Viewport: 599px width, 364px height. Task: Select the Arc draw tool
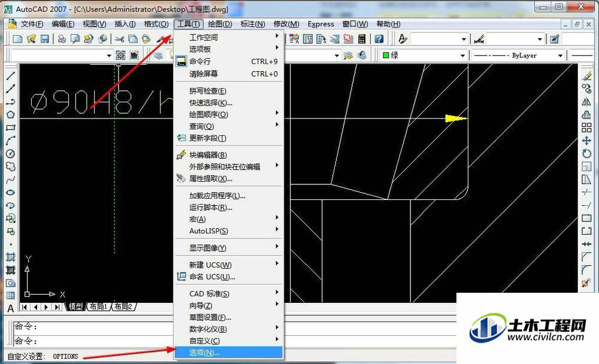[11, 141]
